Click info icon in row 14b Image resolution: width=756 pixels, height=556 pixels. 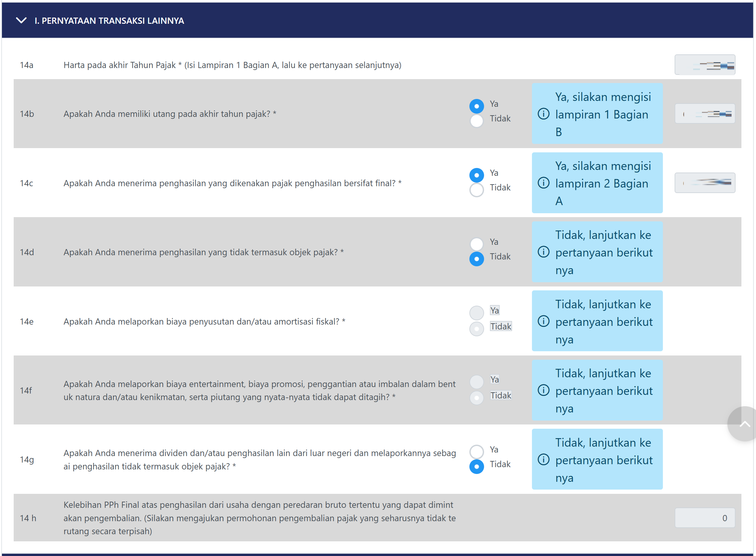coord(543,114)
